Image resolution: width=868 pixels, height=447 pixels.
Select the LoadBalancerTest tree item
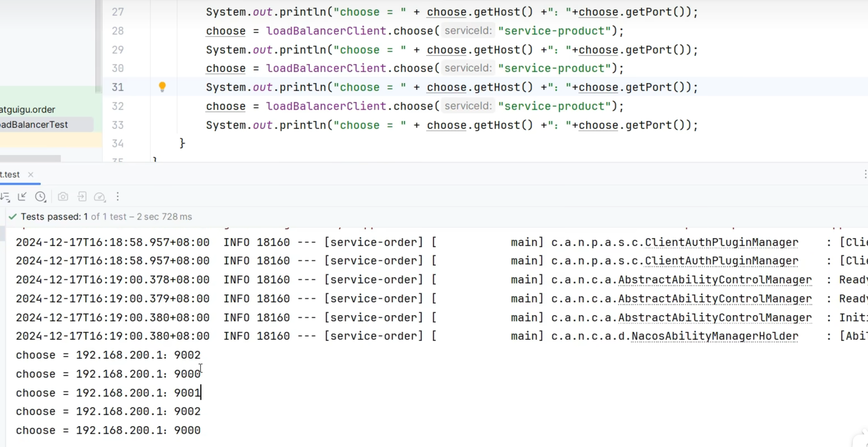click(x=34, y=125)
